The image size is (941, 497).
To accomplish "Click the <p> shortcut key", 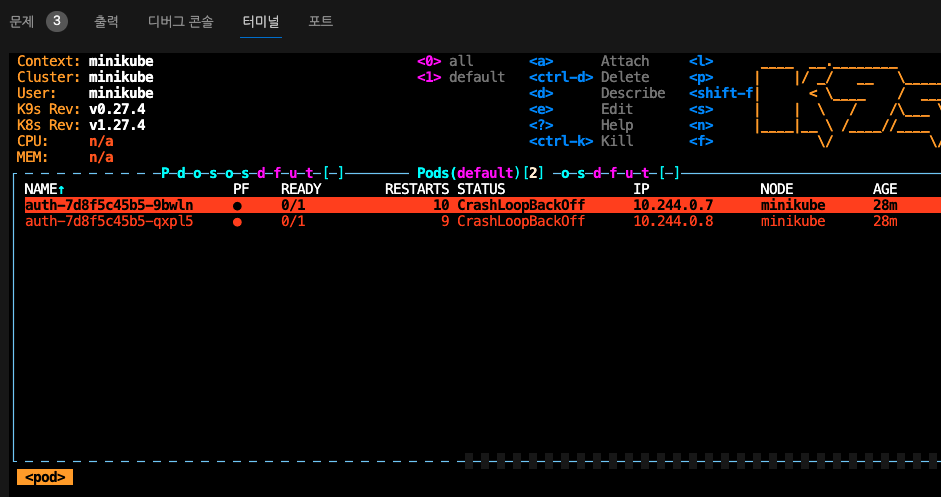I will coord(701,77).
